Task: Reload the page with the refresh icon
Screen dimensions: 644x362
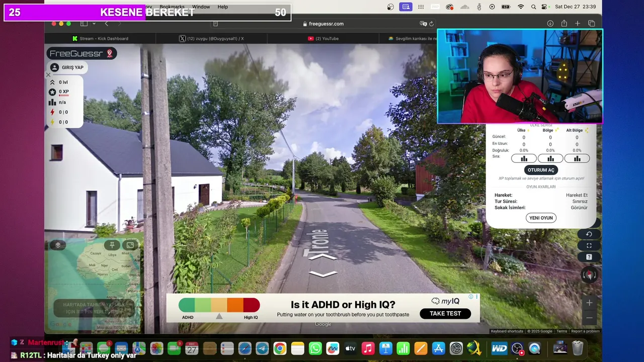Action: pyautogui.click(x=431, y=24)
